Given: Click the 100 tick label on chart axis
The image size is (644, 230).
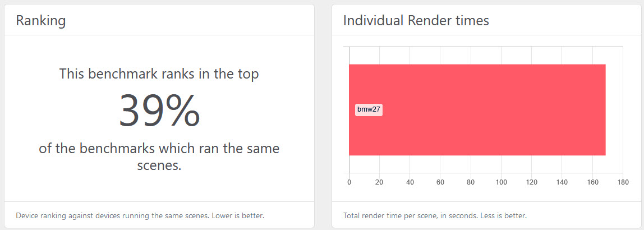Looking at the screenshot, I should (x=501, y=182).
